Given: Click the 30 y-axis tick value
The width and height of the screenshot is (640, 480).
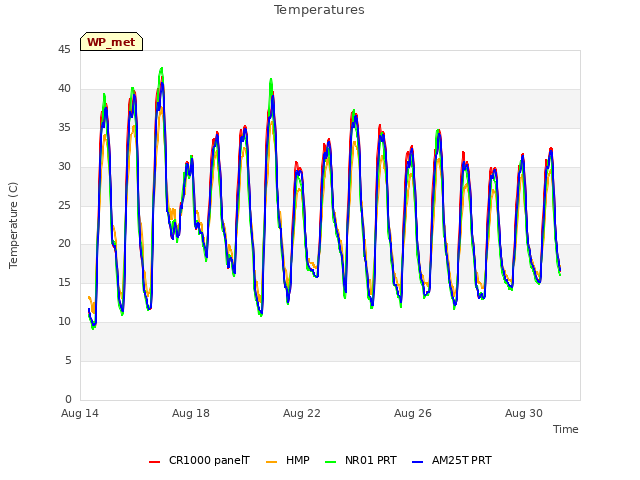Looking at the screenshot, I should point(64,166).
